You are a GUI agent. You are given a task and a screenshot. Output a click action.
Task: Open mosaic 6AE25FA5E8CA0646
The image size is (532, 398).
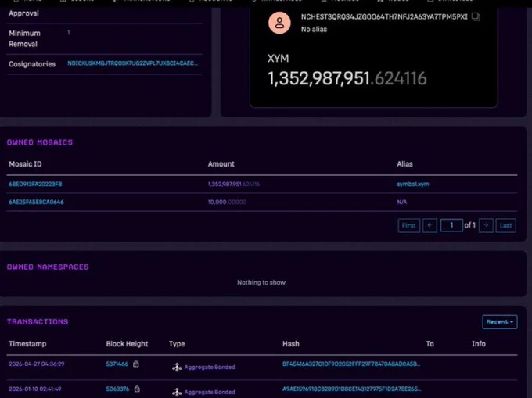(x=36, y=202)
